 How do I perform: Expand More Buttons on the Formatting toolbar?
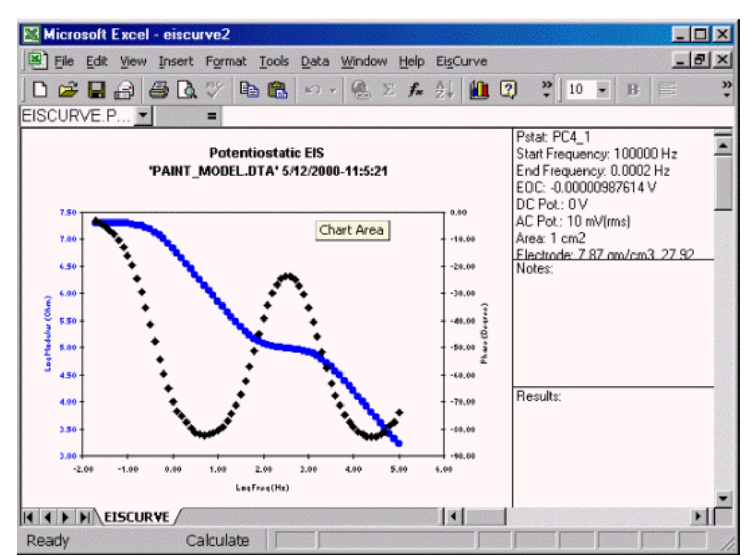click(726, 90)
